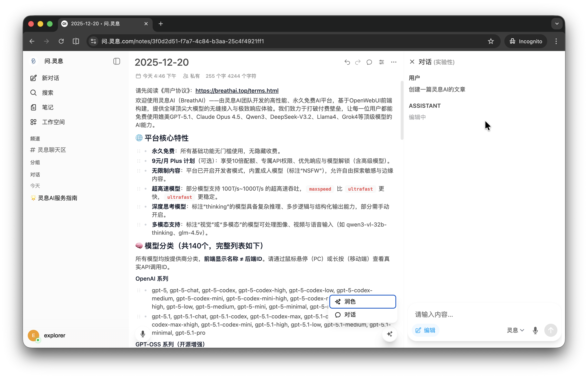Click the redo arrow in note header

pos(358,62)
